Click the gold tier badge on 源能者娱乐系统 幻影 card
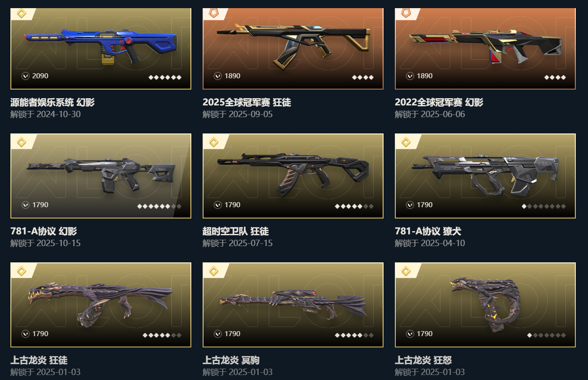 21,13
